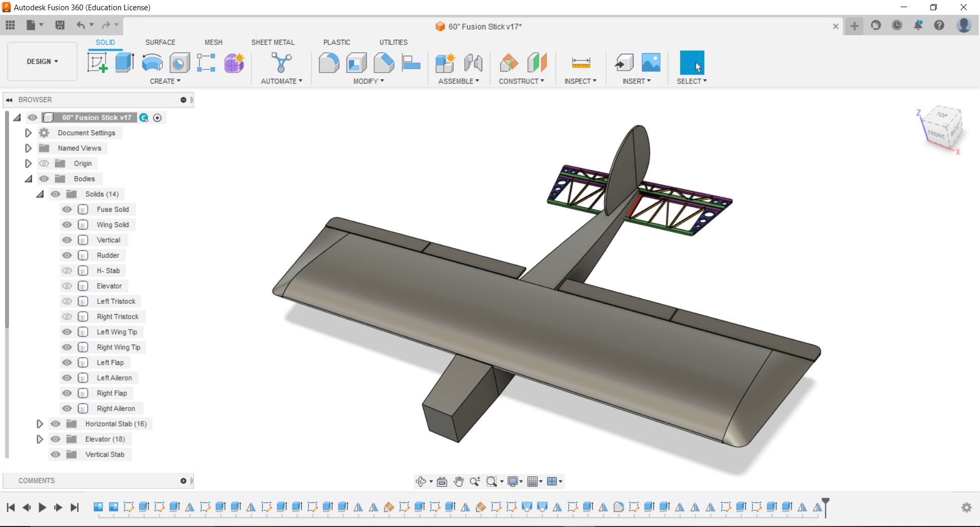Open the DESIGN workspace dropdown
This screenshot has height=527, width=980.
pos(42,61)
